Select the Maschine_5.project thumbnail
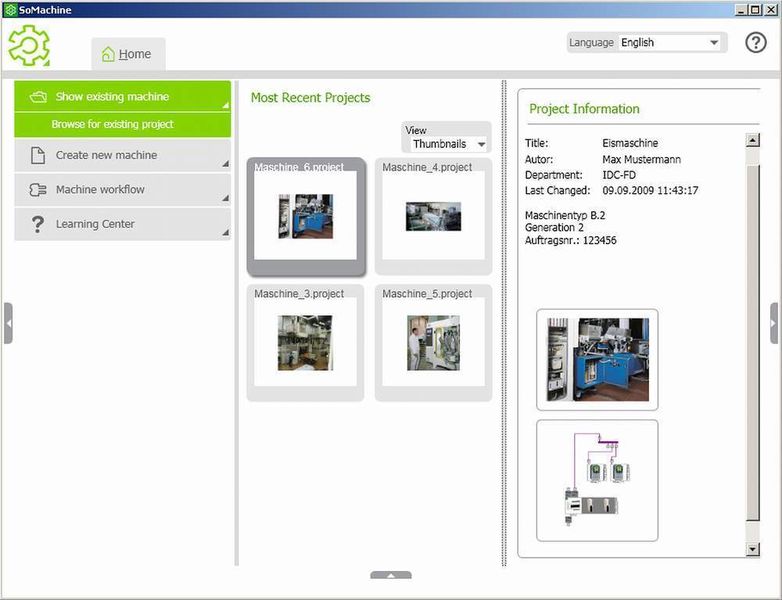The image size is (782, 600). pyautogui.click(x=433, y=343)
